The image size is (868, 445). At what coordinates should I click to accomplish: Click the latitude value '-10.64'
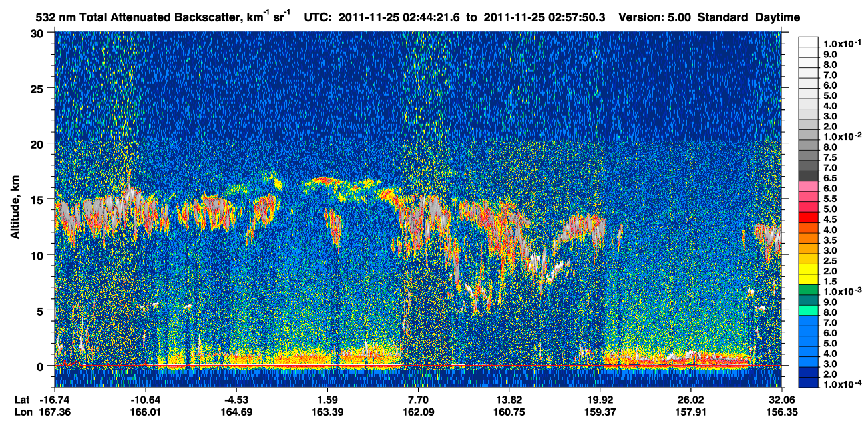146,399
